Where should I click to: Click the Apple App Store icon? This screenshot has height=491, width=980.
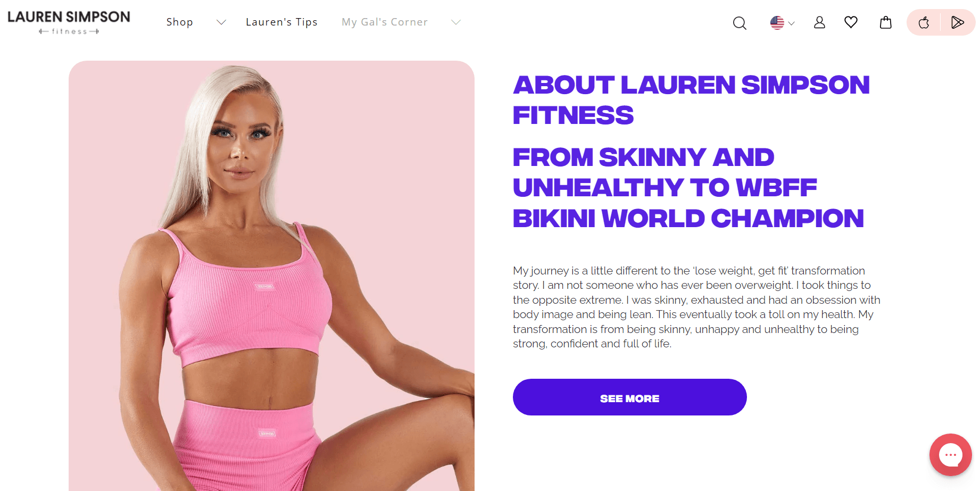click(924, 22)
